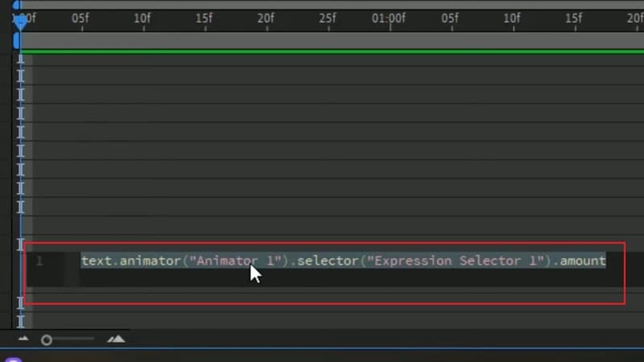Screen dimensions: 644x362
Task: Click the 01:00f mark on time ruler
Action: (389, 19)
